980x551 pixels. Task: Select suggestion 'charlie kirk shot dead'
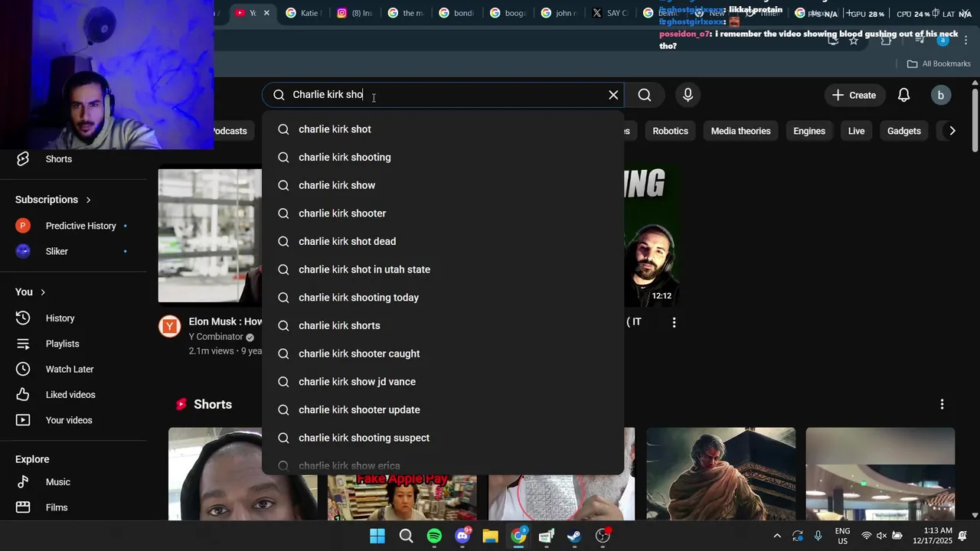pyautogui.click(x=443, y=242)
